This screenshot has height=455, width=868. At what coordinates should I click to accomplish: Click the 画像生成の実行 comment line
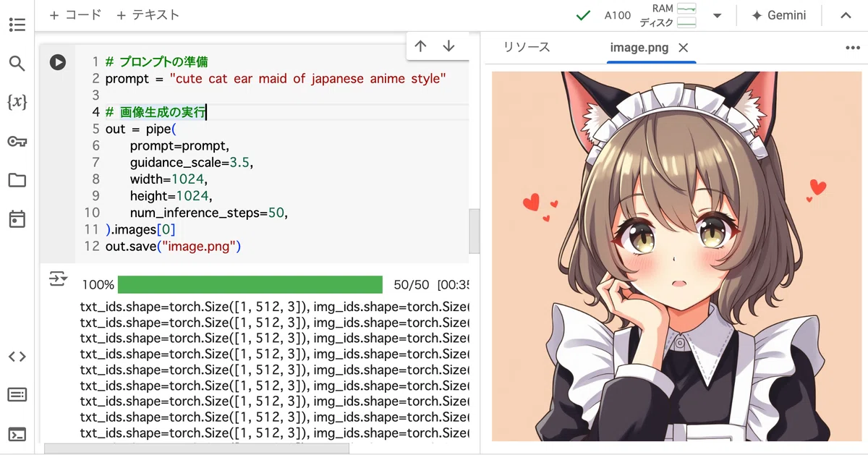156,112
